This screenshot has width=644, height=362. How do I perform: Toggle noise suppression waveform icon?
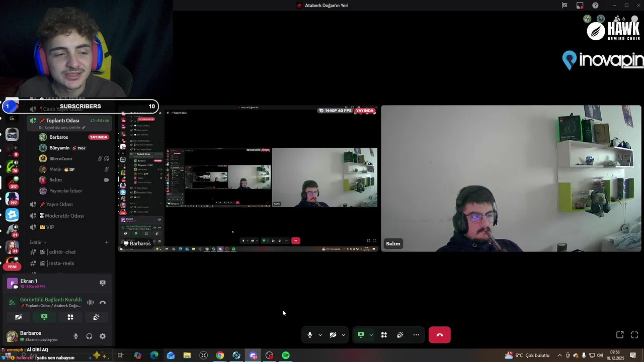pyautogui.click(x=91, y=302)
